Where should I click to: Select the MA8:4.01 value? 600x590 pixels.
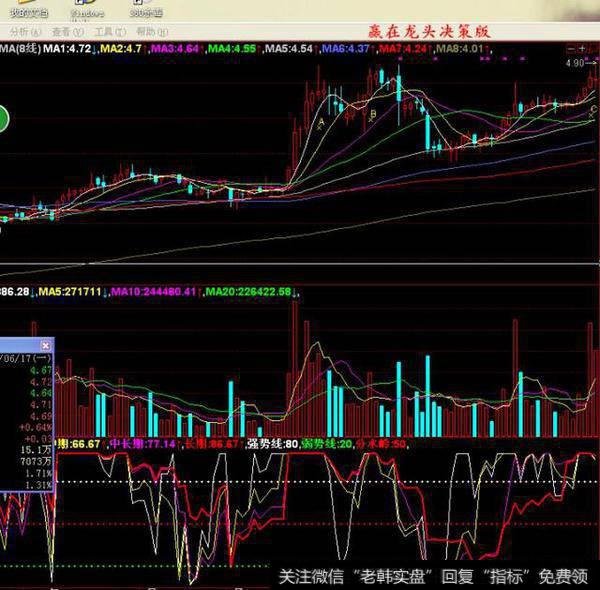(x=460, y=49)
